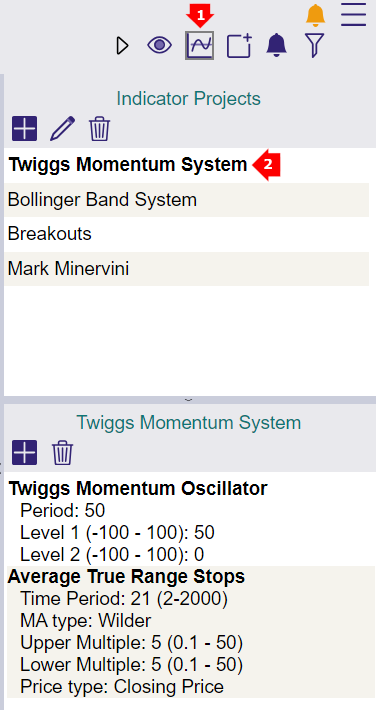Click the panel splitter collapse handle
Viewport: 376px width, 710px height.
pyautogui.click(x=188, y=400)
